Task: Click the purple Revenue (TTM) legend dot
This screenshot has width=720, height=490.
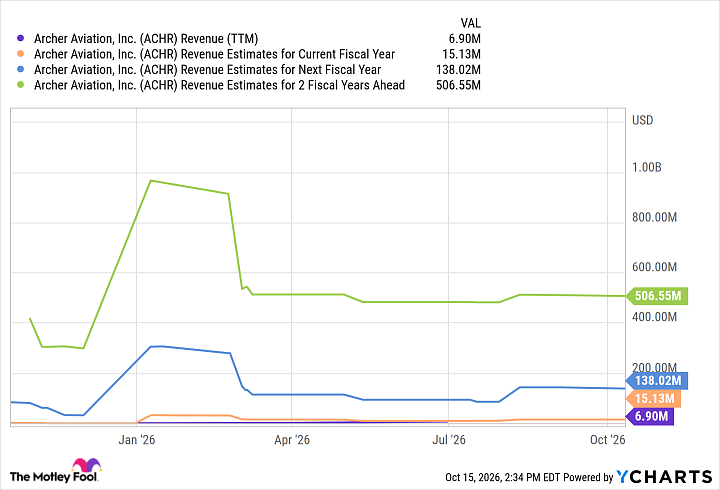Action: (x=20, y=38)
